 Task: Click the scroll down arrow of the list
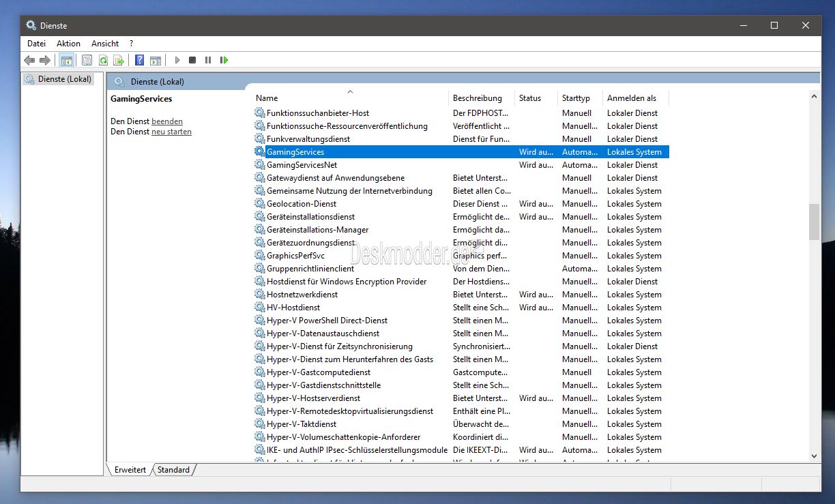click(x=815, y=456)
